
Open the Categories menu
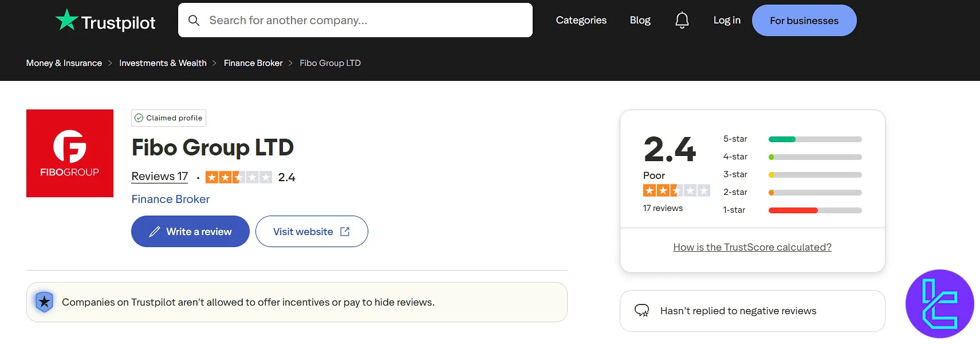[x=581, y=21]
